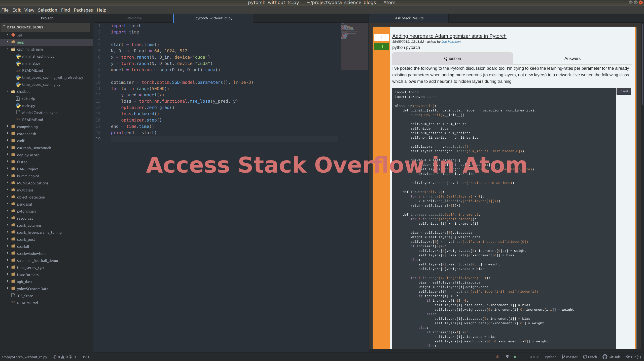The height and width of the screenshot is (361, 644).
Task: Click the amp folder icon
Action: coord(13,42)
